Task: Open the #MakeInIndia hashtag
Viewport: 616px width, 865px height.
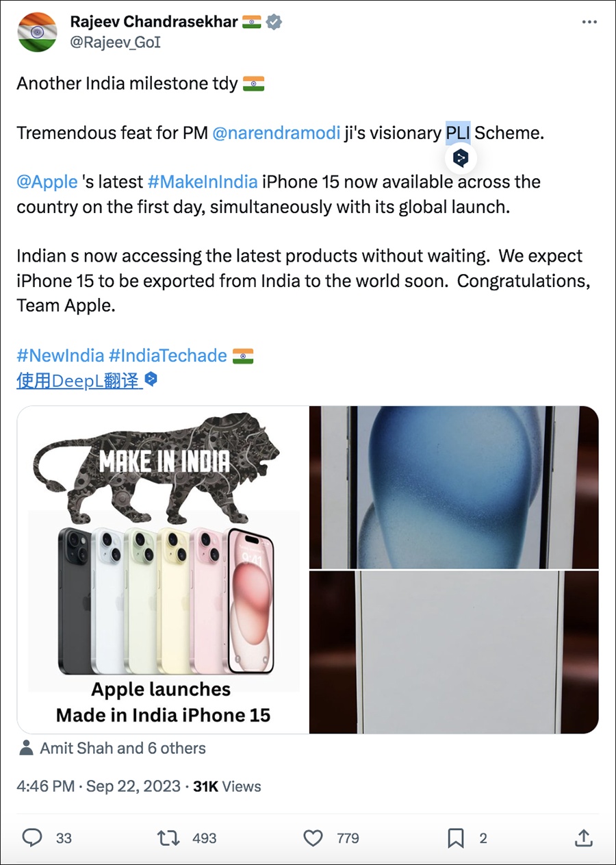Action: pos(203,181)
